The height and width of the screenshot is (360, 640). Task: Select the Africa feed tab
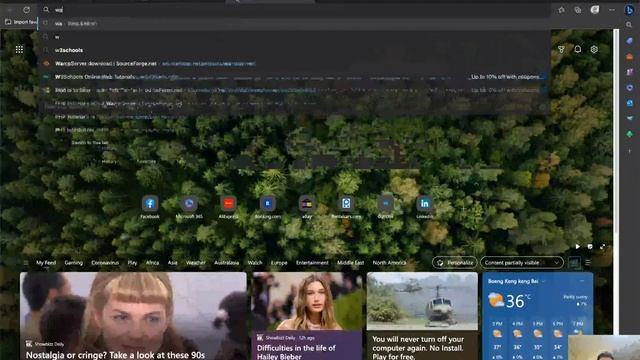(152, 263)
